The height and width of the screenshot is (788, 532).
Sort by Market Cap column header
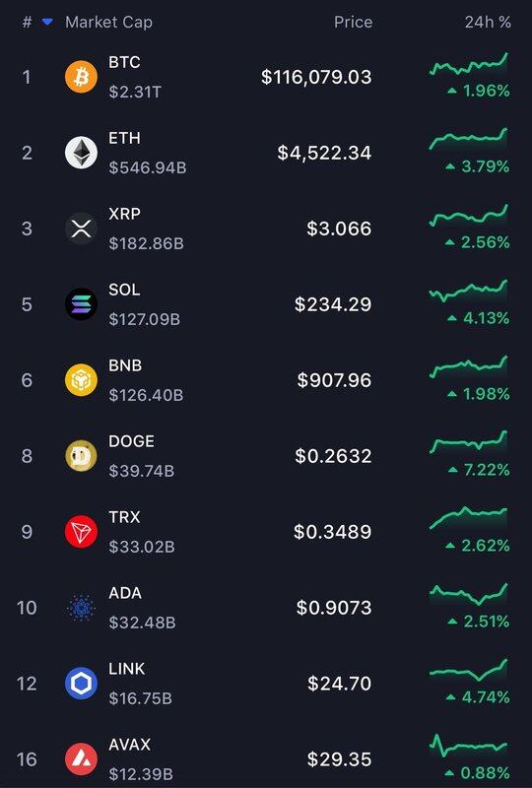[108, 22]
